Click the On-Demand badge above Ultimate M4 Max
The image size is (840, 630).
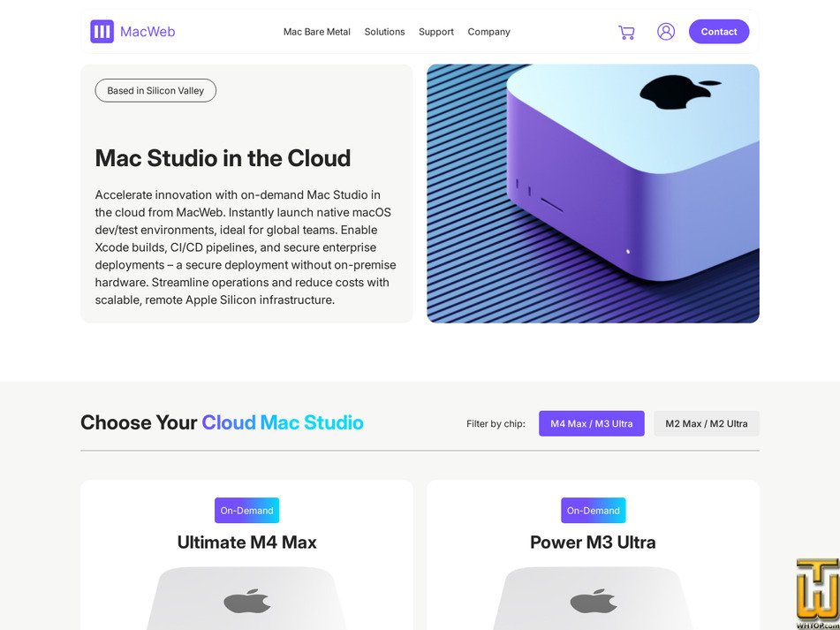tap(247, 511)
